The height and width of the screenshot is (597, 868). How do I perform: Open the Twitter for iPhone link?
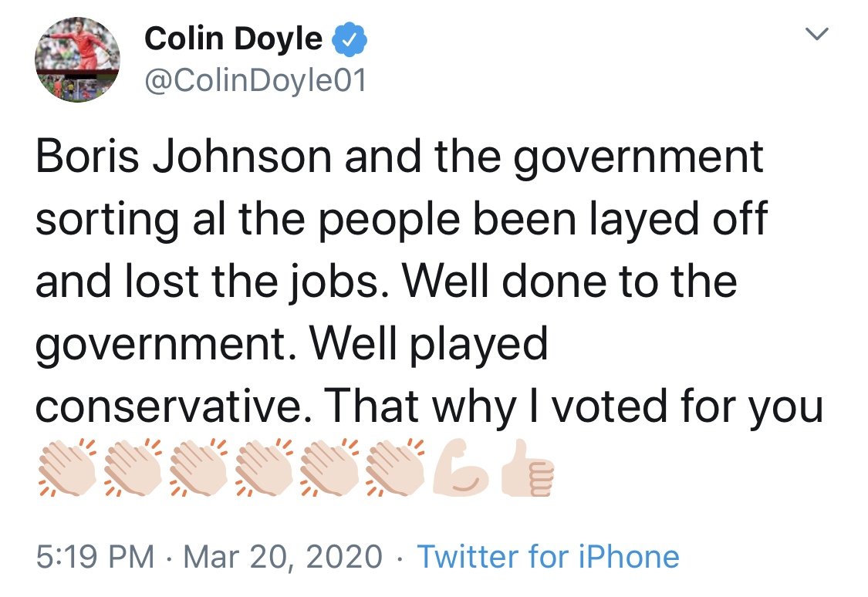click(548, 557)
